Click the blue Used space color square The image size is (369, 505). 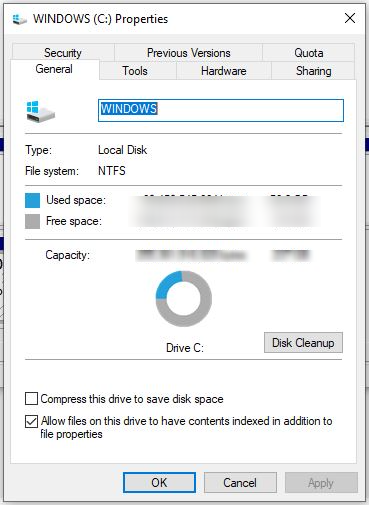32,200
